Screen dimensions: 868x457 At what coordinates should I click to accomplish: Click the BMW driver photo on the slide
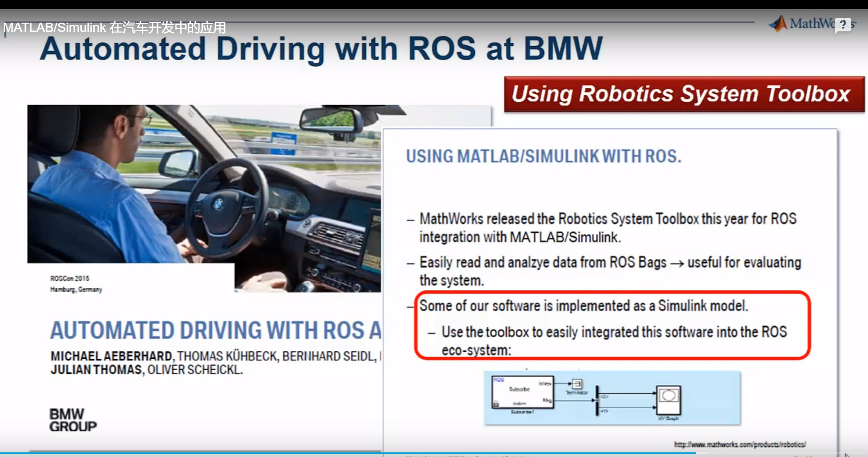coord(204,198)
